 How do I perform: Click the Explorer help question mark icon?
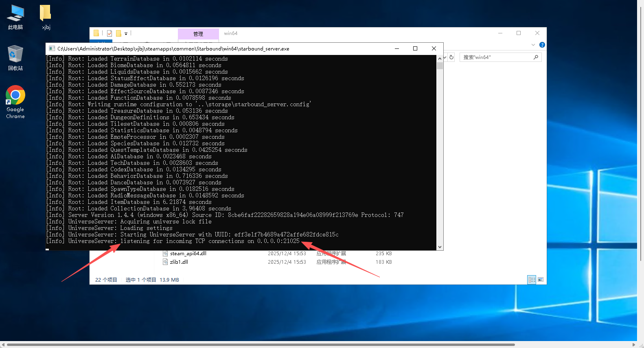[x=542, y=45]
